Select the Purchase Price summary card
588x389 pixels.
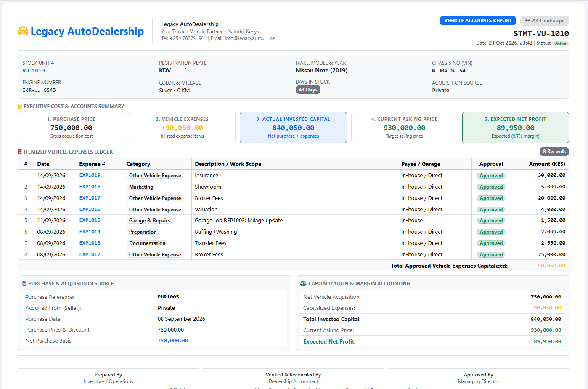[71, 128]
